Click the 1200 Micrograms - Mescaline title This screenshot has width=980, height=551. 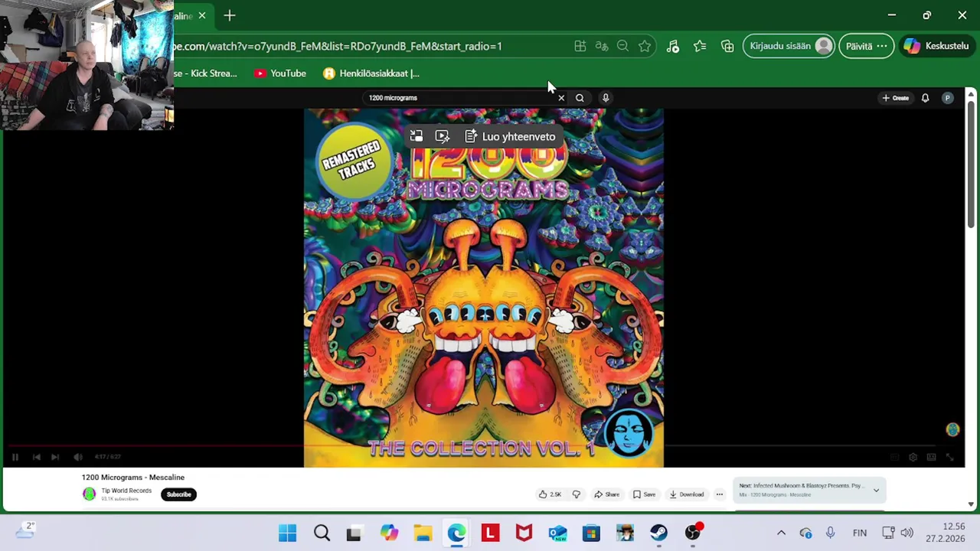pos(133,478)
